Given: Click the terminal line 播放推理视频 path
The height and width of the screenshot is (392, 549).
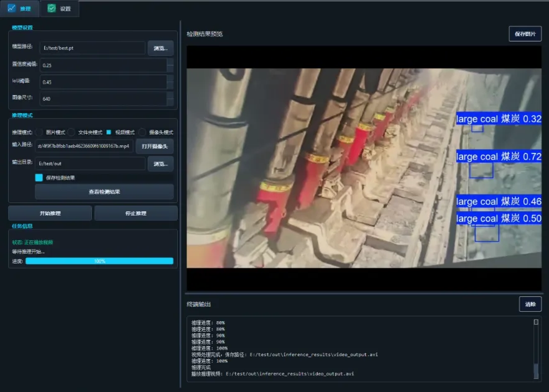Looking at the screenshot, I should coord(272,373).
